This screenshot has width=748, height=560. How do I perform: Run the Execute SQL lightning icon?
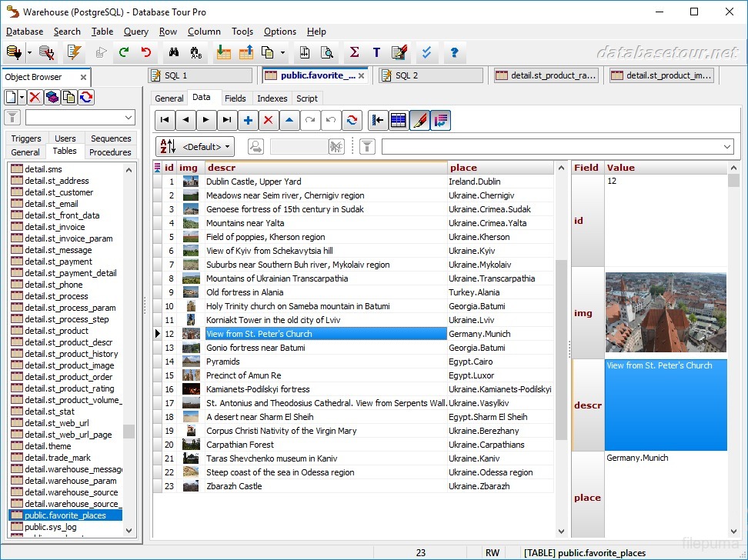point(74,52)
